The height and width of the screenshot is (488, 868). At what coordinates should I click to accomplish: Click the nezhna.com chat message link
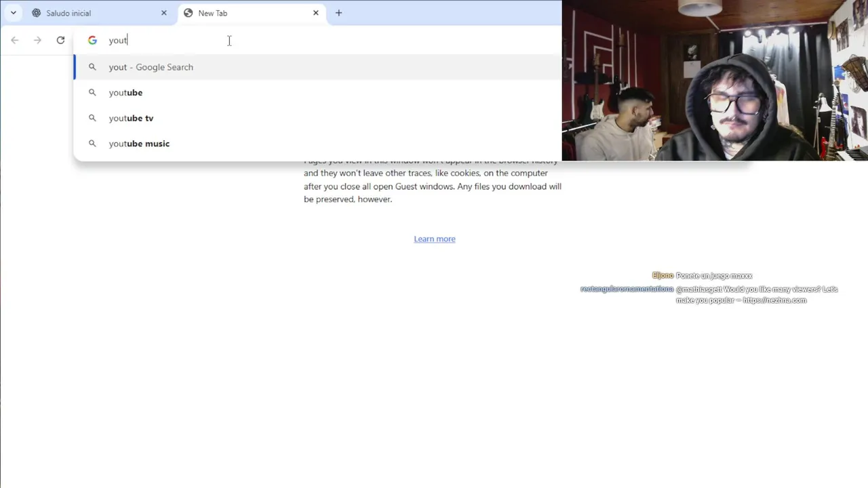coord(774,300)
